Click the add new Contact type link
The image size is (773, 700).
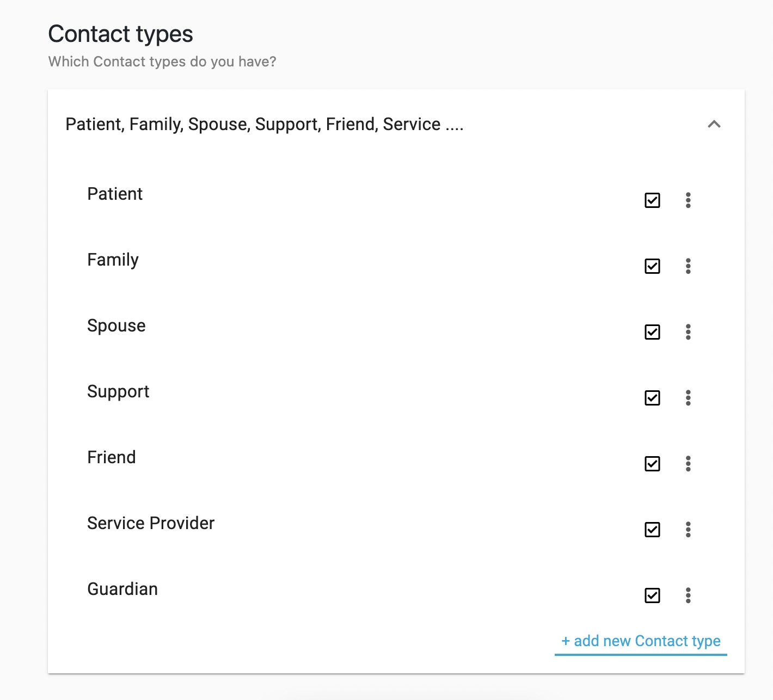(x=641, y=641)
